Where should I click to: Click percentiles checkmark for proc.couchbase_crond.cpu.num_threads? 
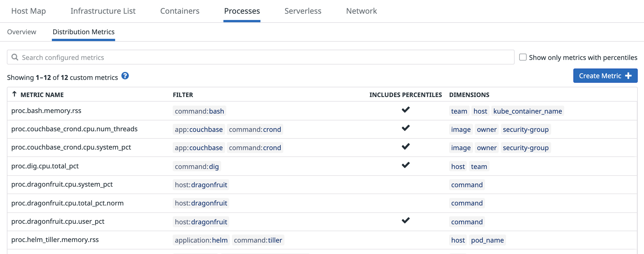tap(405, 128)
